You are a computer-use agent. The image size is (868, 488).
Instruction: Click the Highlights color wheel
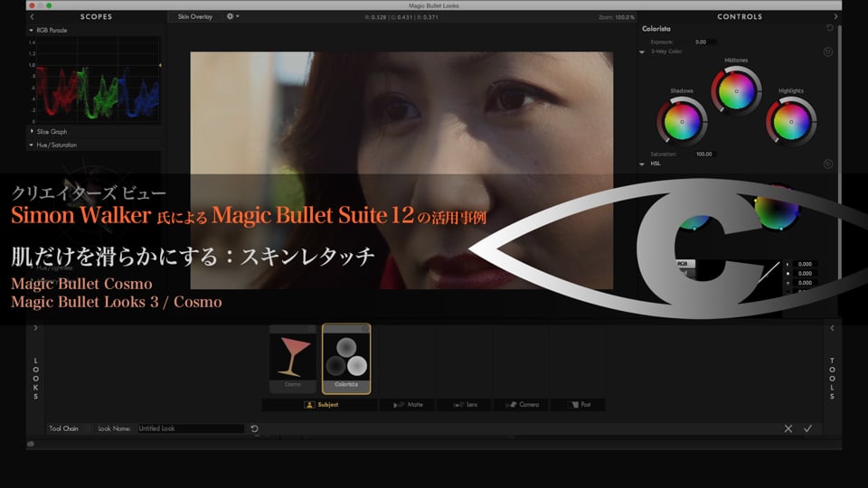(791, 122)
